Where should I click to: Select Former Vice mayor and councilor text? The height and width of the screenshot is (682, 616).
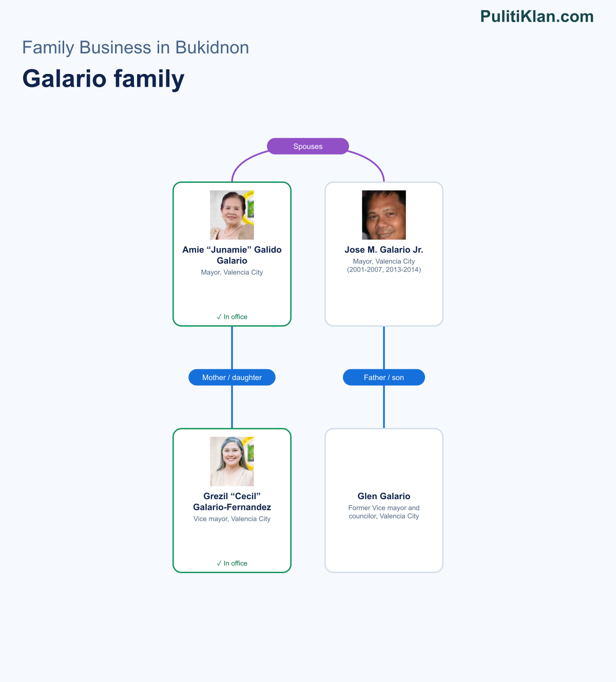point(384,512)
